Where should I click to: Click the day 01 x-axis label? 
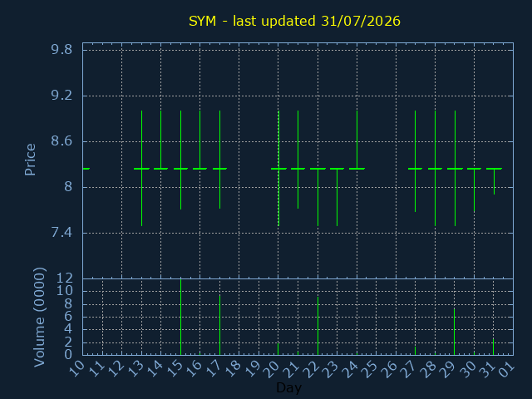pyautogui.click(x=508, y=368)
